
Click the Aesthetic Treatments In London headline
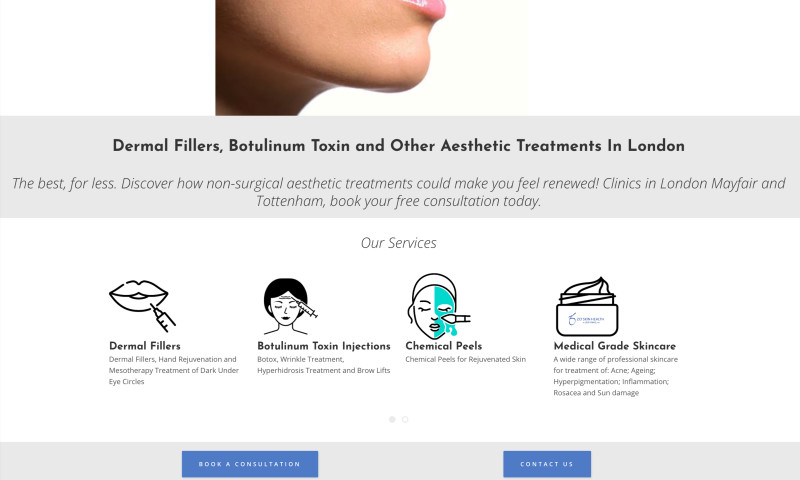[398, 146]
